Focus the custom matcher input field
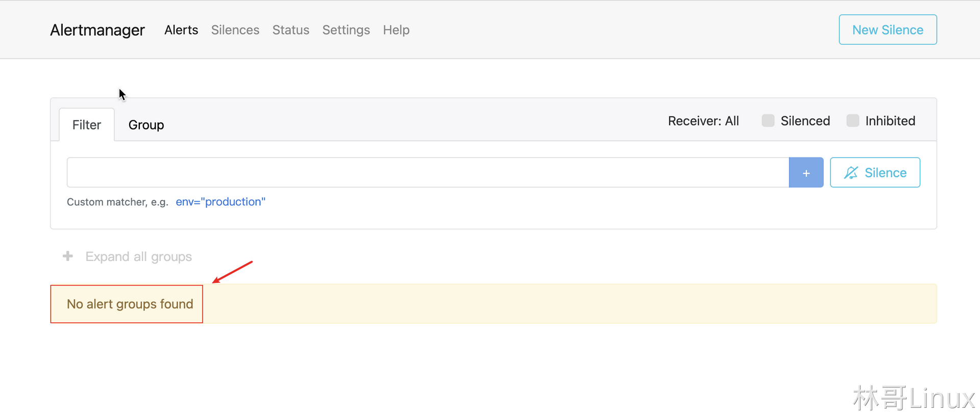The image size is (980, 415). 428,172
